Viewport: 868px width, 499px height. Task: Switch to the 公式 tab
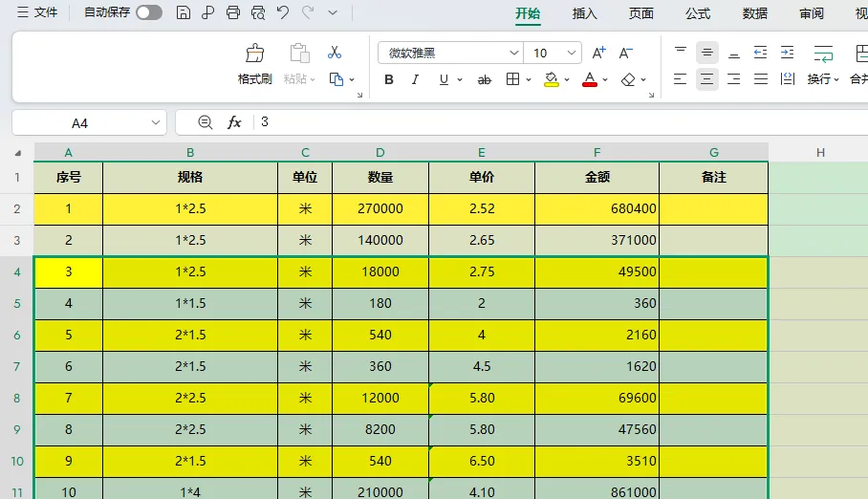point(698,13)
